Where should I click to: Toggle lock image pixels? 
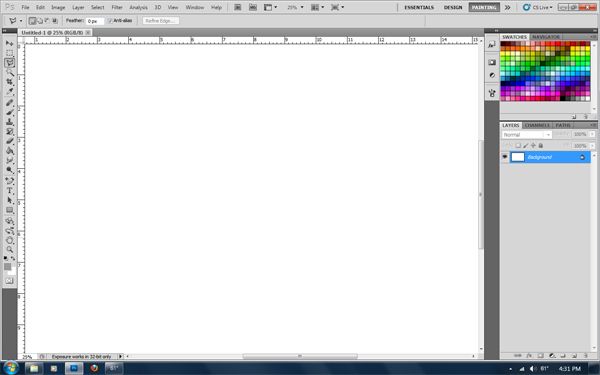coord(526,145)
